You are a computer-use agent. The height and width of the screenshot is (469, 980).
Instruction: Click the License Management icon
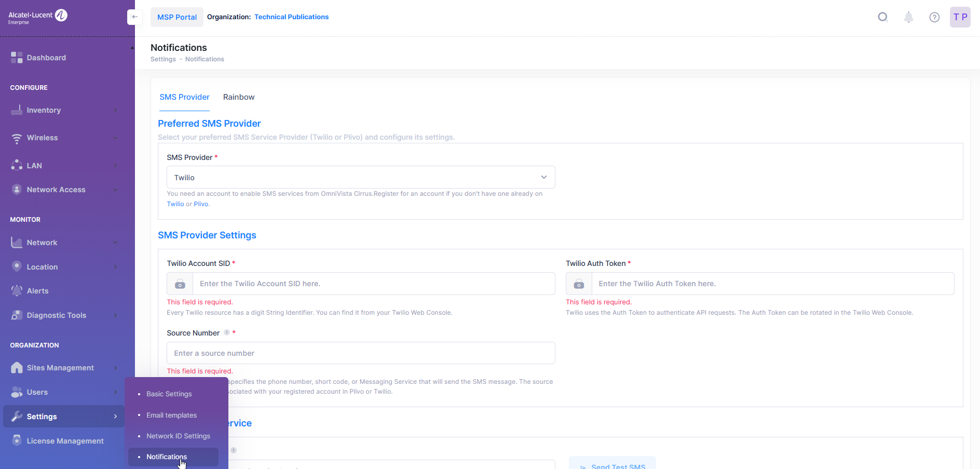click(17, 440)
